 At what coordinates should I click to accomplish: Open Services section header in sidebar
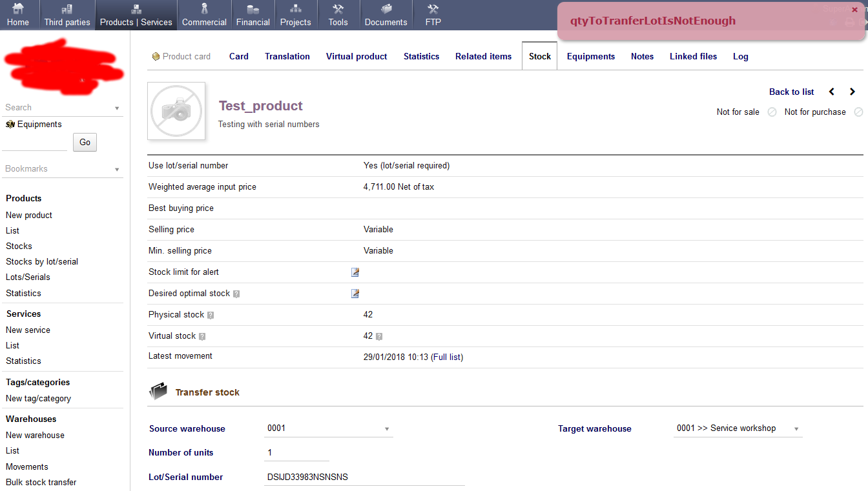pyautogui.click(x=23, y=314)
